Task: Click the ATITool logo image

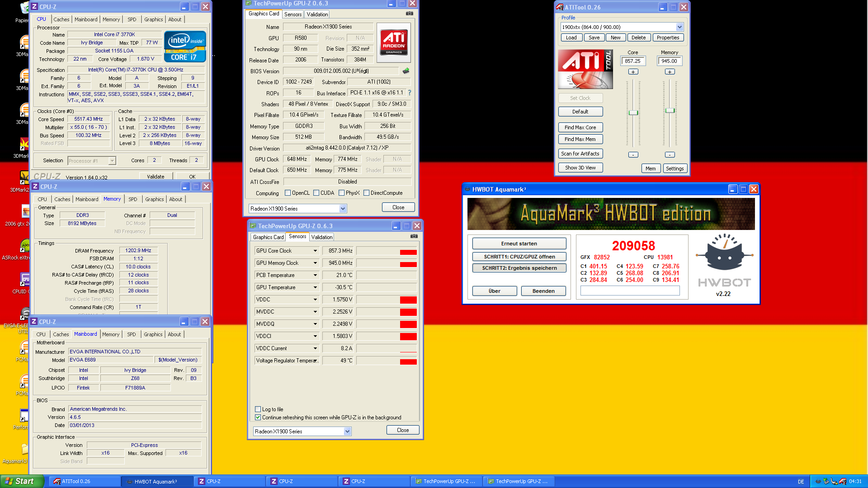Action: pyautogui.click(x=585, y=69)
